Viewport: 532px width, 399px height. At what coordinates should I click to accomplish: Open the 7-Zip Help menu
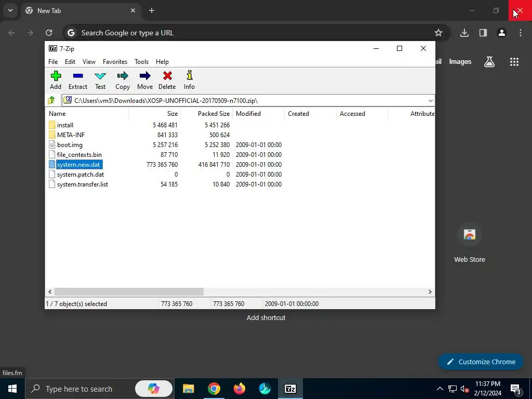162,62
